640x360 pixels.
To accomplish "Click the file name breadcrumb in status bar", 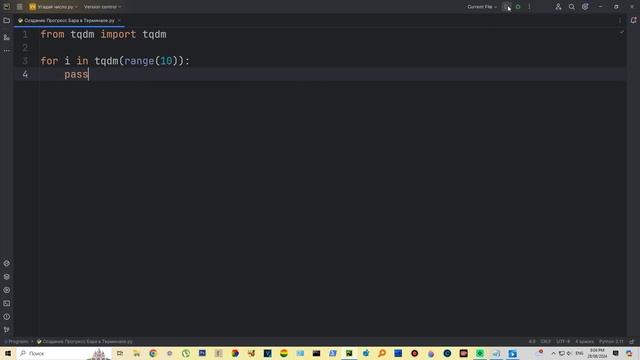I will tap(85, 342).
